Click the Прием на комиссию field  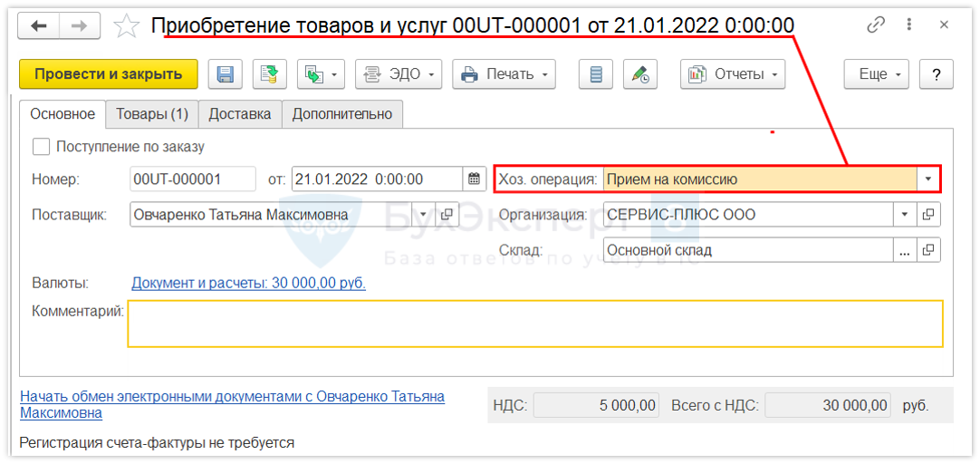759,179
